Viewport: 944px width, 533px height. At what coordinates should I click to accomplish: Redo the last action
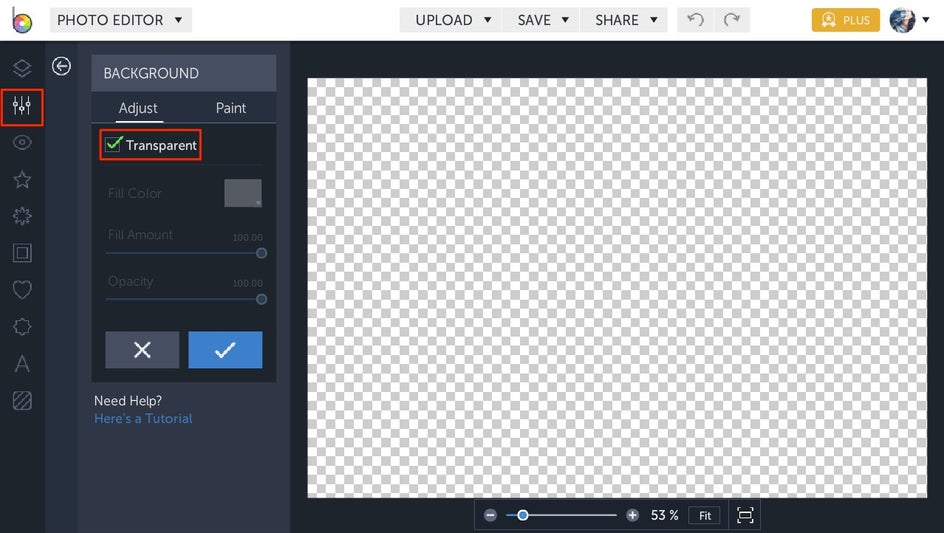[731, 20]
